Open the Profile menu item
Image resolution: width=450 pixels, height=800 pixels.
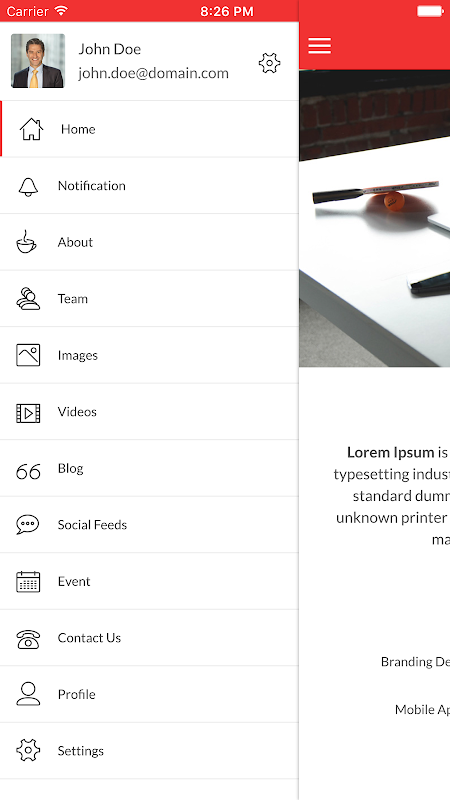click(x=149, y=694)
